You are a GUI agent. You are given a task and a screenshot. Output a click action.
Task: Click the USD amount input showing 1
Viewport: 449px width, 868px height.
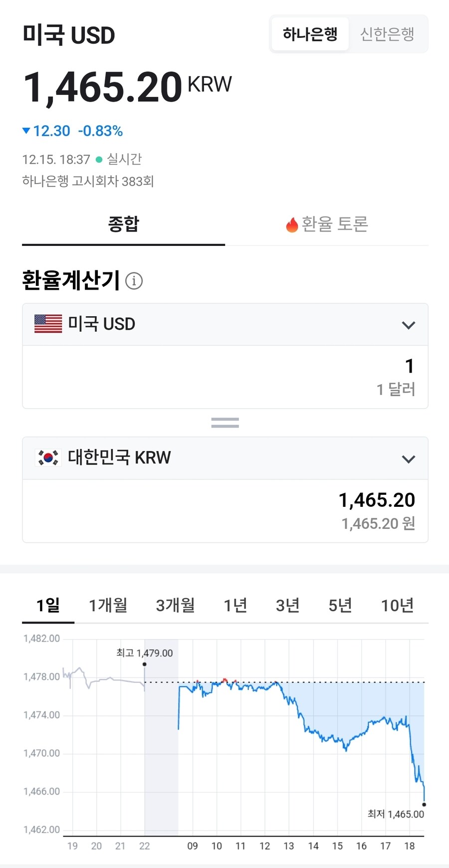pos(409,366)
